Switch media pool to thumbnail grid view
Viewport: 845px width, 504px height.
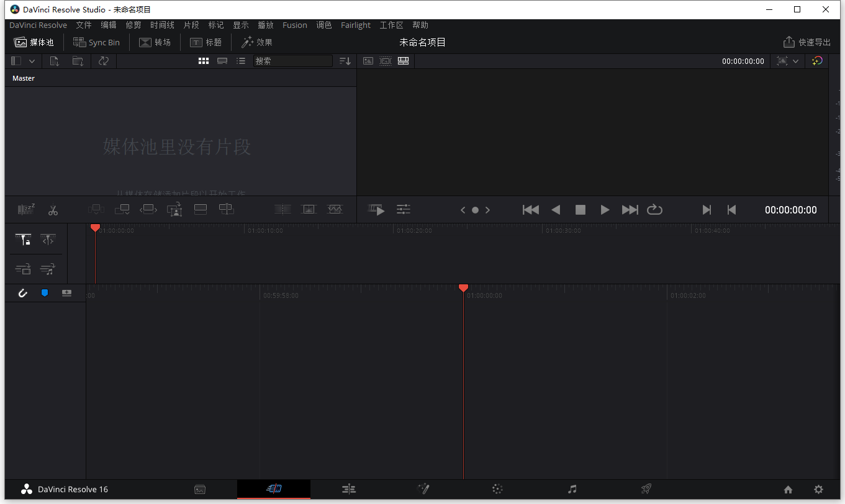pyautogui.click(x=204, y=61)
